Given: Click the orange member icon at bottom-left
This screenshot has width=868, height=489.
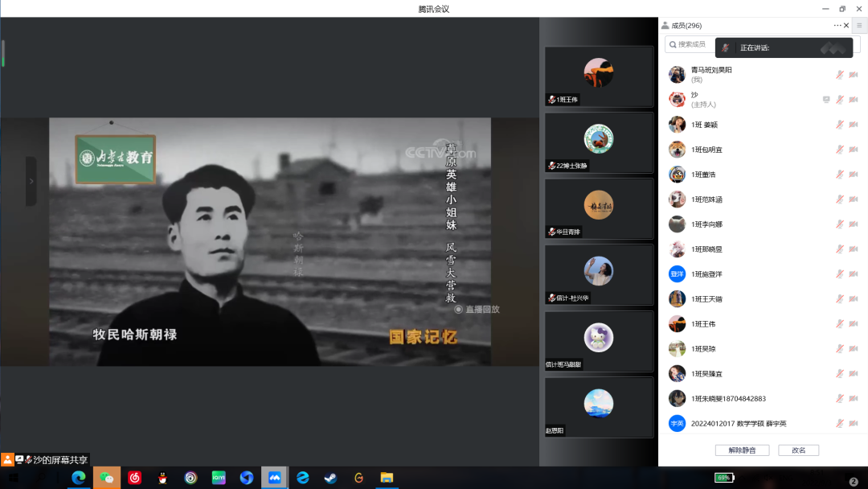Looking at the screenshot, I should click(x=7, y=460).
